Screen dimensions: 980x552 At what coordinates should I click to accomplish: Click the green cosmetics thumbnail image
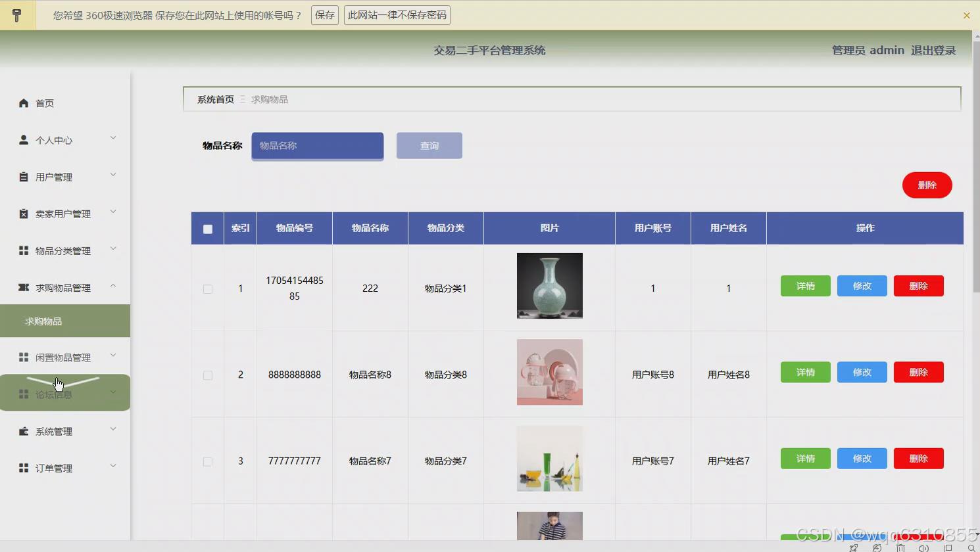tap(550, 458)
